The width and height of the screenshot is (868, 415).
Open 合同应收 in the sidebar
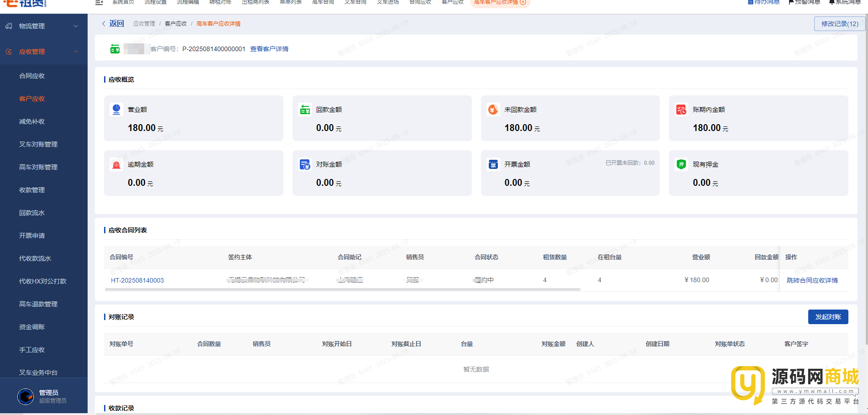click(x=32, y=76)
